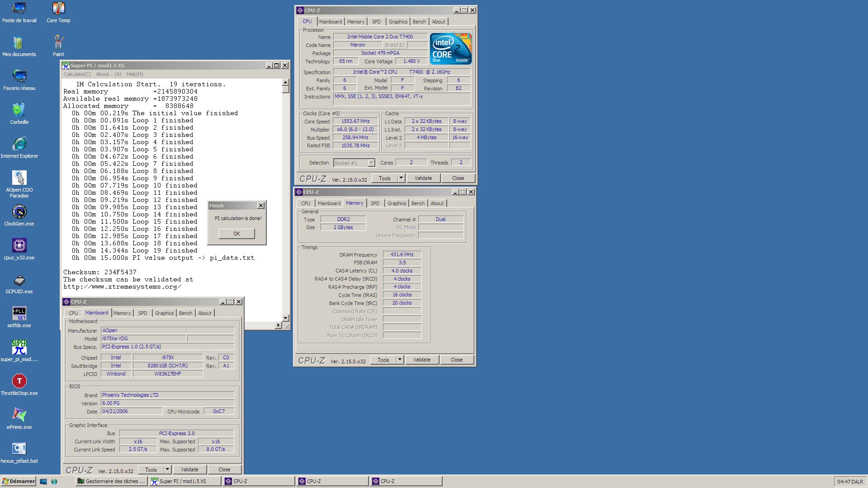The image size is (868, 488).
Task: Click Validate in the CPU tab window
Action: coord(423,178)
